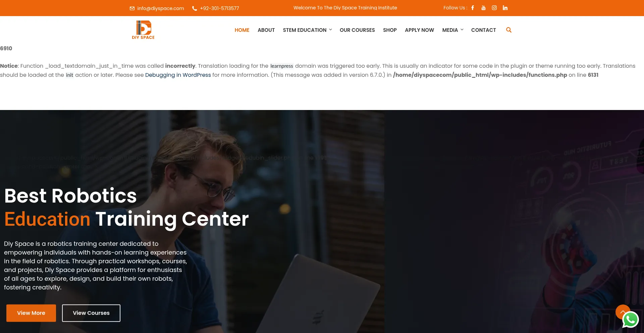This screenshot has height=333, width=644.
Task: Open the Instagram social icon
Action: [x=494, y=8]
